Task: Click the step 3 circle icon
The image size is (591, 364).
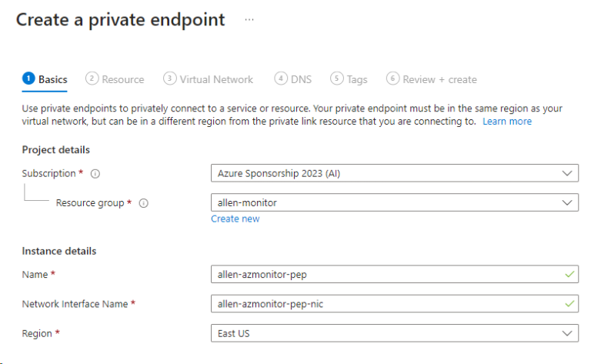Action: point(169,78)
